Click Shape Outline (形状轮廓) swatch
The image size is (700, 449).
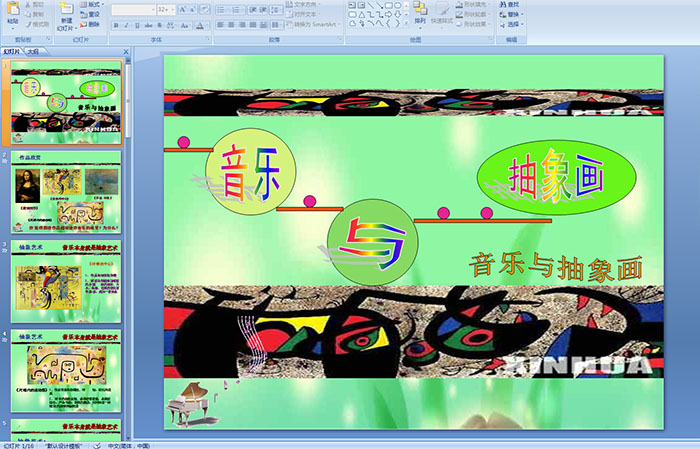pos(459,14)
